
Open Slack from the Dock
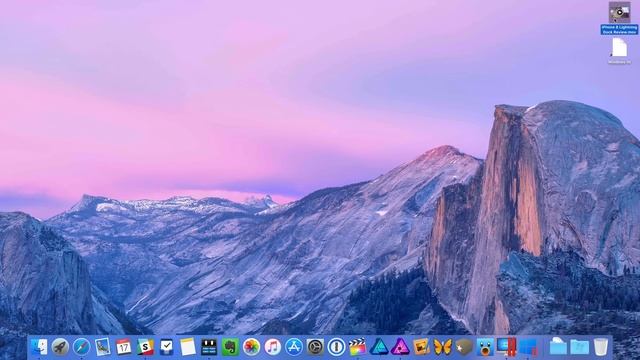click(145, 347)
